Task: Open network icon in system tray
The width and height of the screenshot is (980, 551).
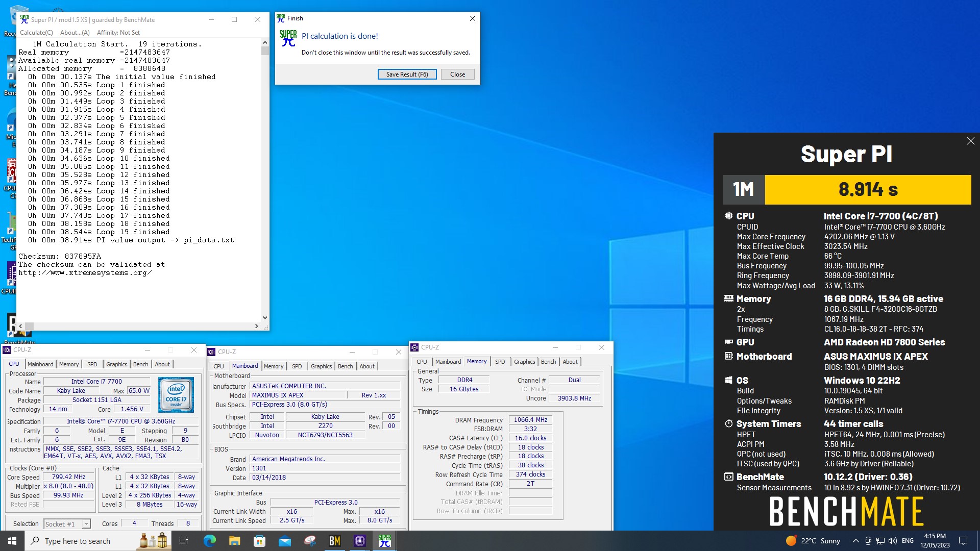Action: (880, 541)
